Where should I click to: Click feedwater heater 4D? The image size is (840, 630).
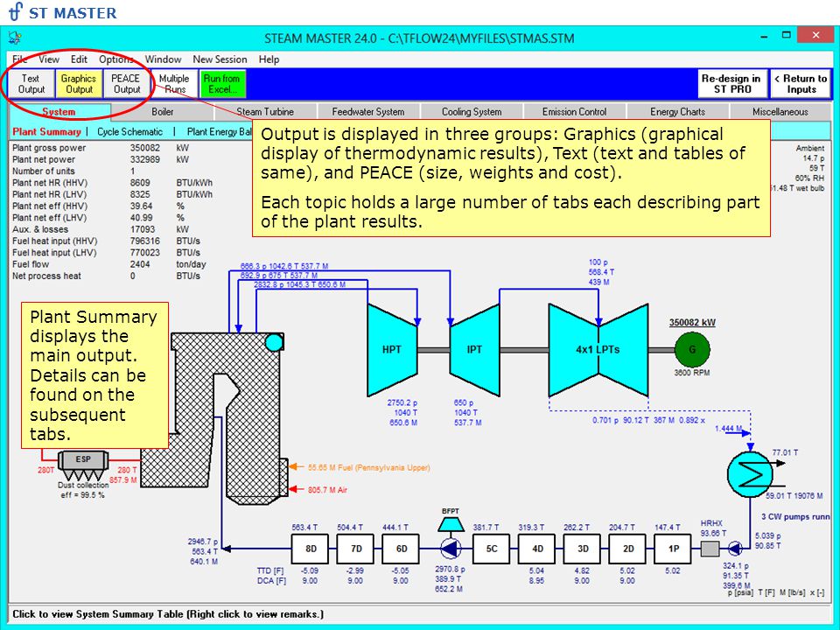pyautogui.click(x=537, y=549)
